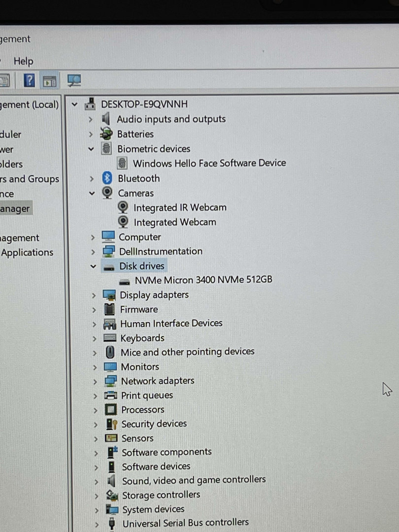This screenshot has height=532, width=399.
Task: Click the Batteries category icon
Action: pyautogui.click(x=106, y=134)
